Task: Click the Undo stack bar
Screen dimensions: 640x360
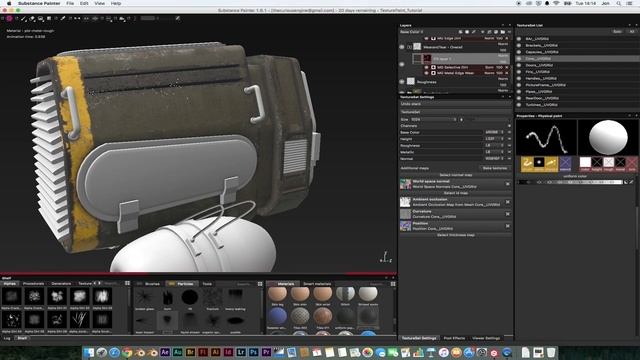Action: (x=456, y=104)
